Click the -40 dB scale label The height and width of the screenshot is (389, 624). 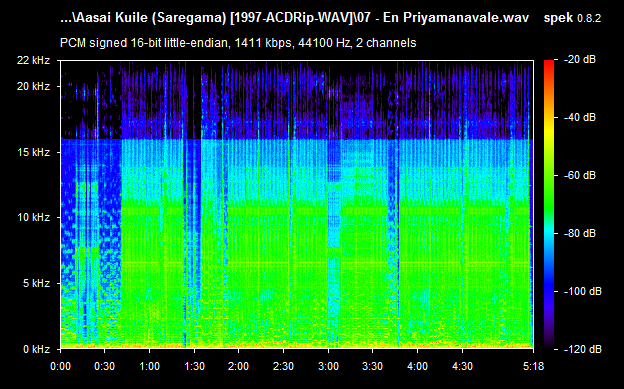point(579,117)
